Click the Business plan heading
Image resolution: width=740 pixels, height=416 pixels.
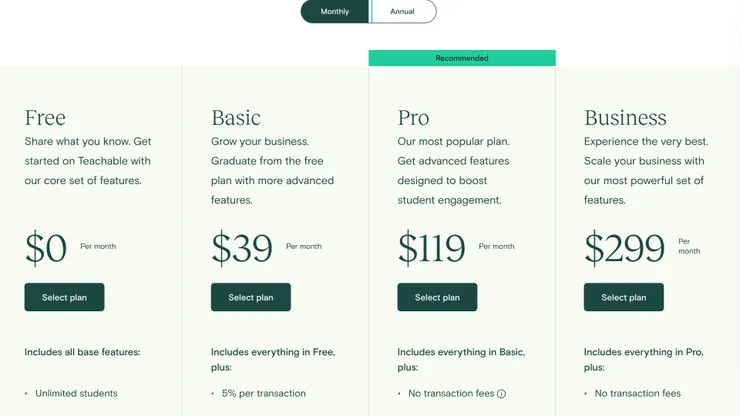click(625, 117)
